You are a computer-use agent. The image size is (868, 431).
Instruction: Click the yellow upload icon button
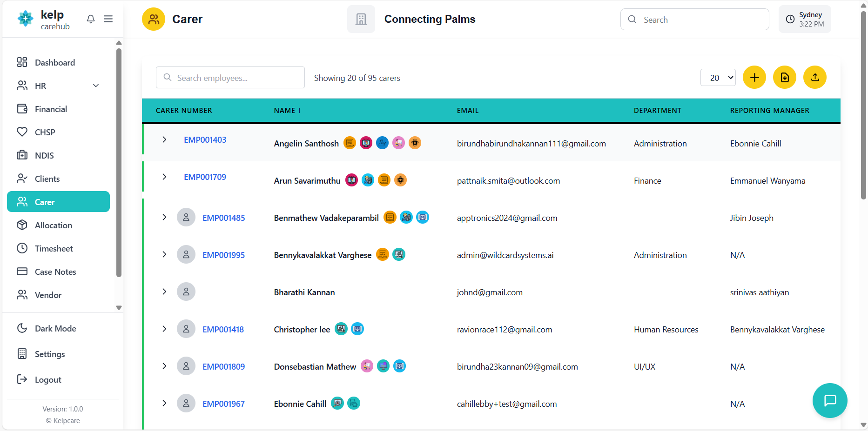pos(814,77)
